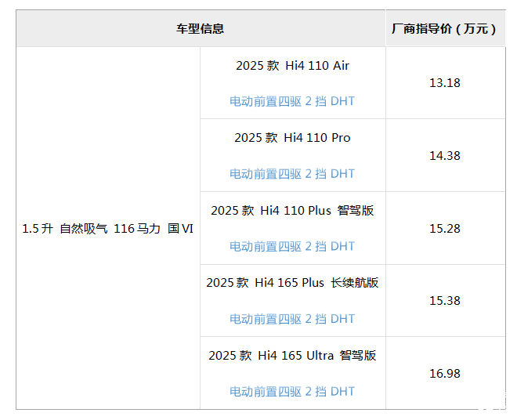Select the 2025款 Hi4 110 Pro model name
The image size is (517, 420).
(292, 138)
